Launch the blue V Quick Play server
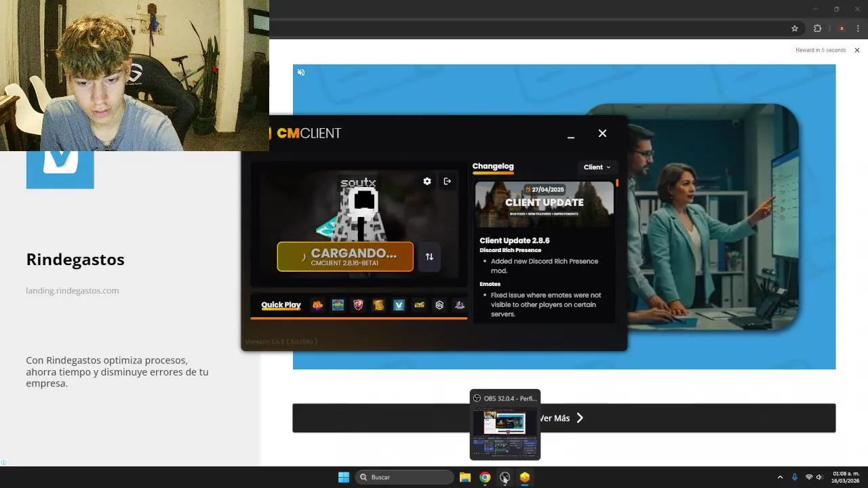 coord(399,305)
